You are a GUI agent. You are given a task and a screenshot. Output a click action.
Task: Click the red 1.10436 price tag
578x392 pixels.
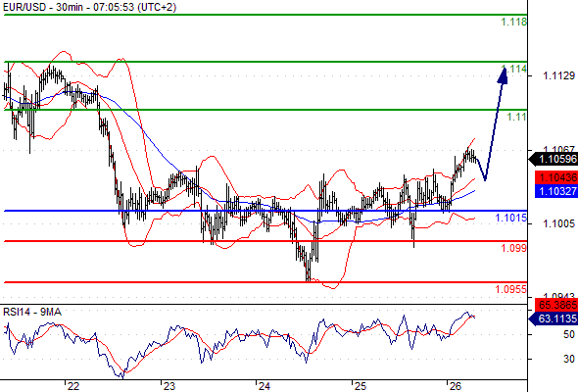556,177
